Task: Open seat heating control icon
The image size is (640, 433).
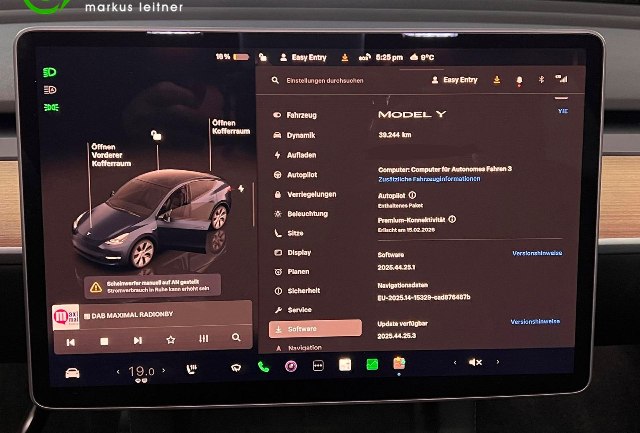Action: pyautogui.click(x=191, y=369)
